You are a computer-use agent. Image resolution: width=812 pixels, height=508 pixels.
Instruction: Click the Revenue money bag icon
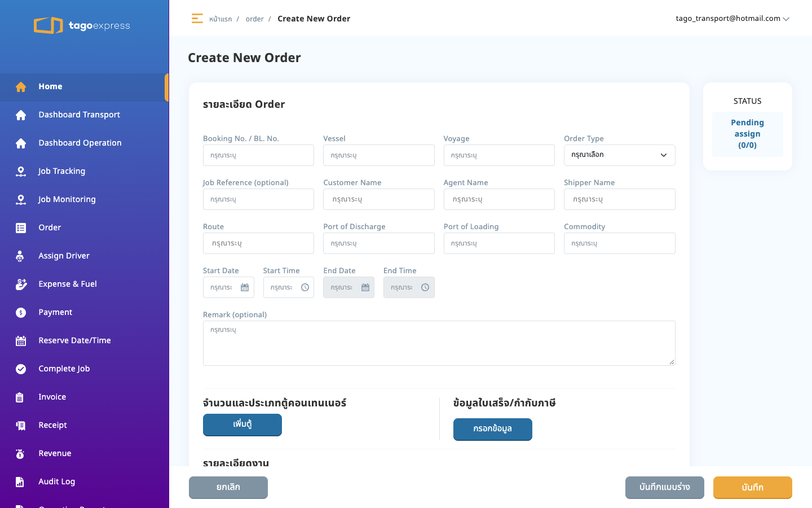pos(20,454)
